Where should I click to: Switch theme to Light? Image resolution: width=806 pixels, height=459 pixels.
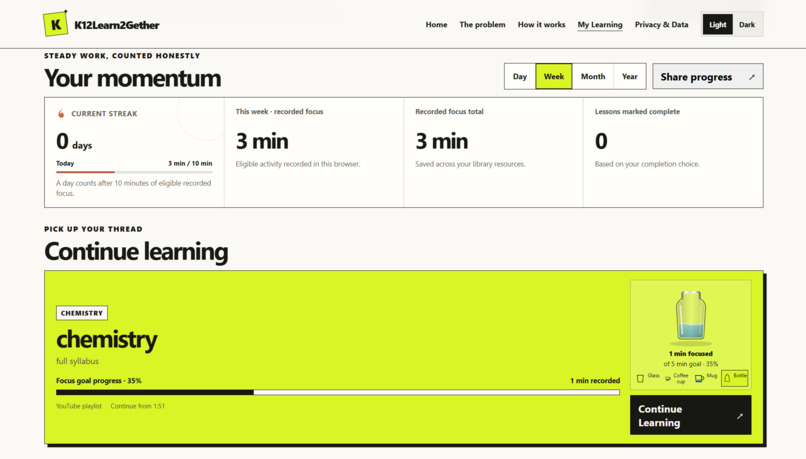[718, 24]
